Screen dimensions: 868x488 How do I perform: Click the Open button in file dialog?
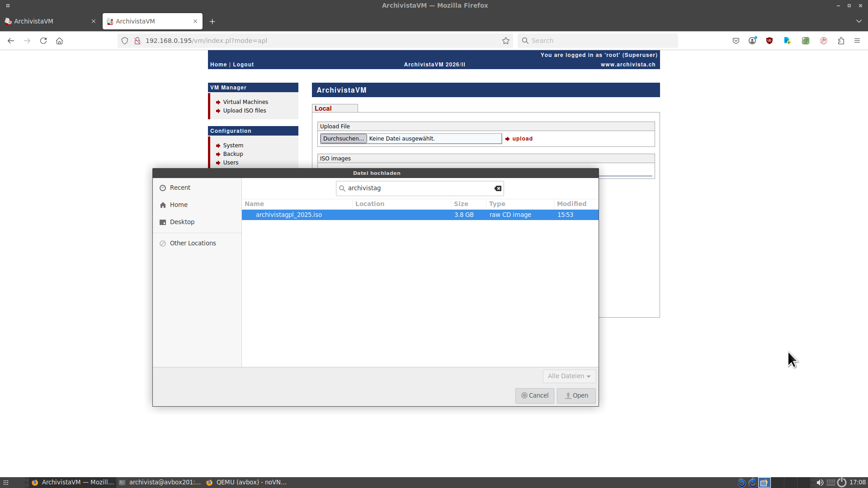pyautogui.click(x=576, y=395)
